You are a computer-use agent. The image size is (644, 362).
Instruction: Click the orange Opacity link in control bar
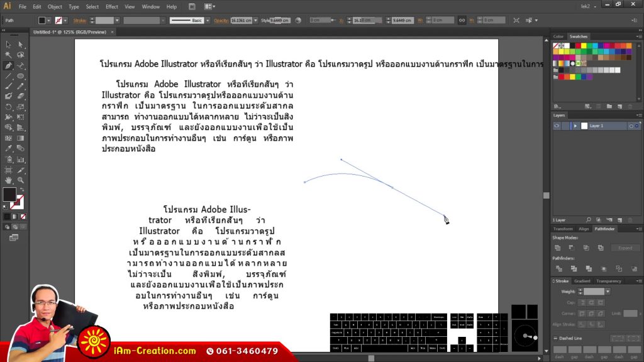point(221,21)
